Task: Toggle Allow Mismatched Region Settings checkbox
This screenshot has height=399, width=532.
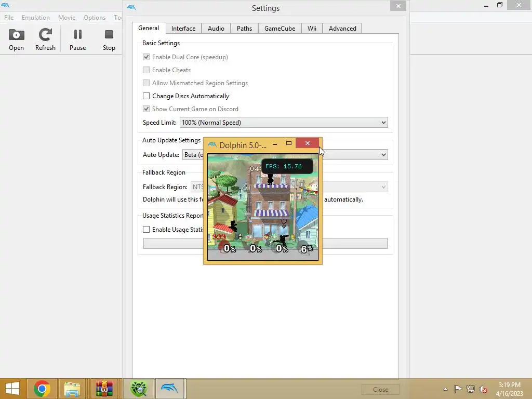Action: click(146, 83)
